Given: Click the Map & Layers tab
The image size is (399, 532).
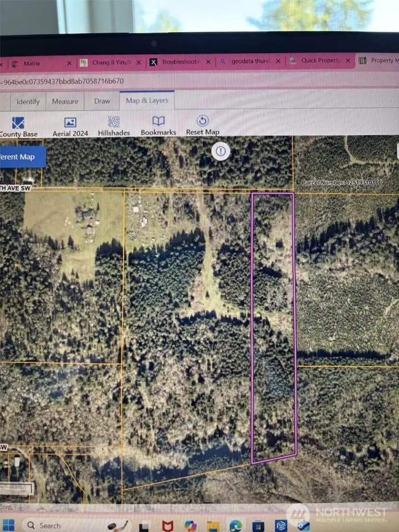Looking at the screenshot, I should (147, 101).
